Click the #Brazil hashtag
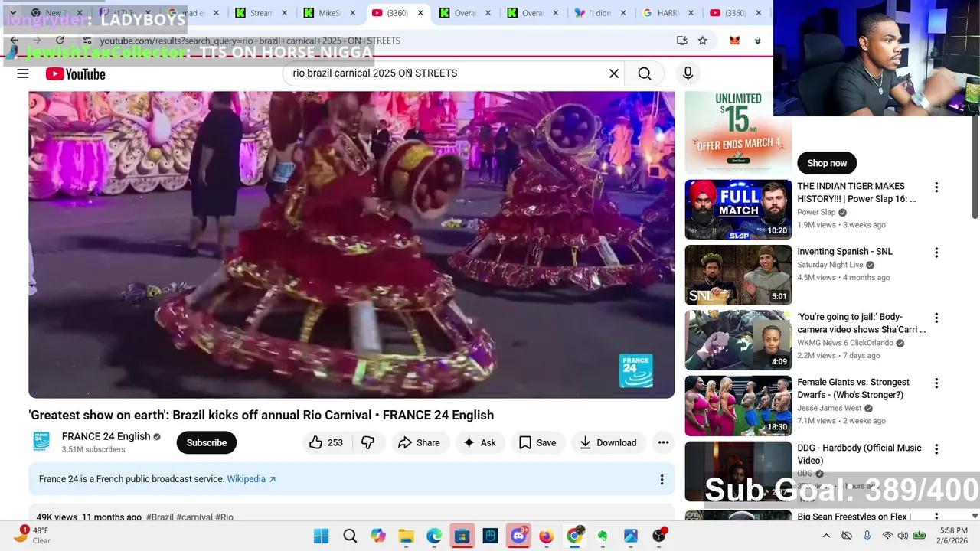This screenshot has height=551, width=980. [160, 517]
